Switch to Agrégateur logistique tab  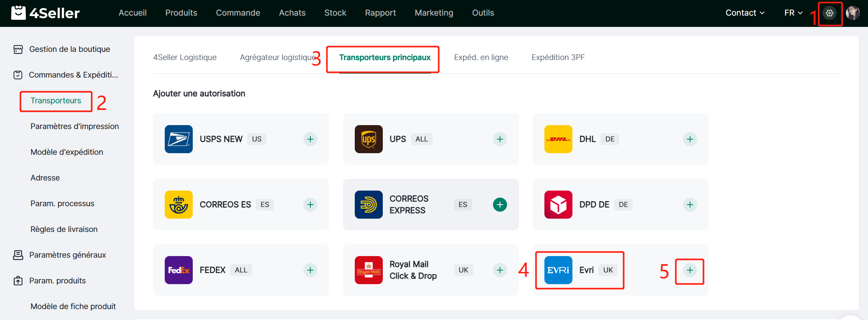[278, 57]
